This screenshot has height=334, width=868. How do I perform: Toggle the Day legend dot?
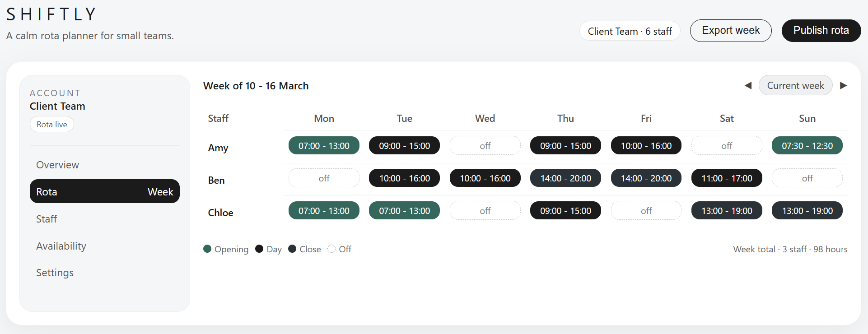coord(259,249)
